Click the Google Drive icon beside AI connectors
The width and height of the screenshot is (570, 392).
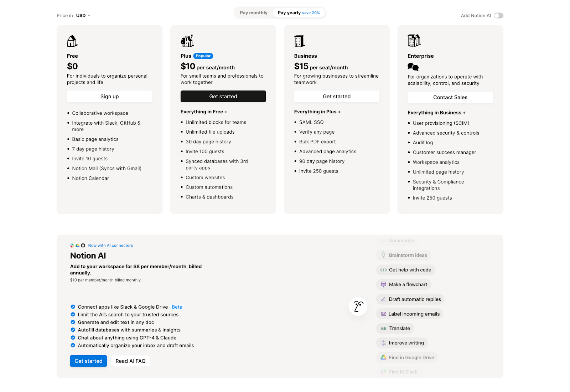pyautogui.click(x=77, y=246)
